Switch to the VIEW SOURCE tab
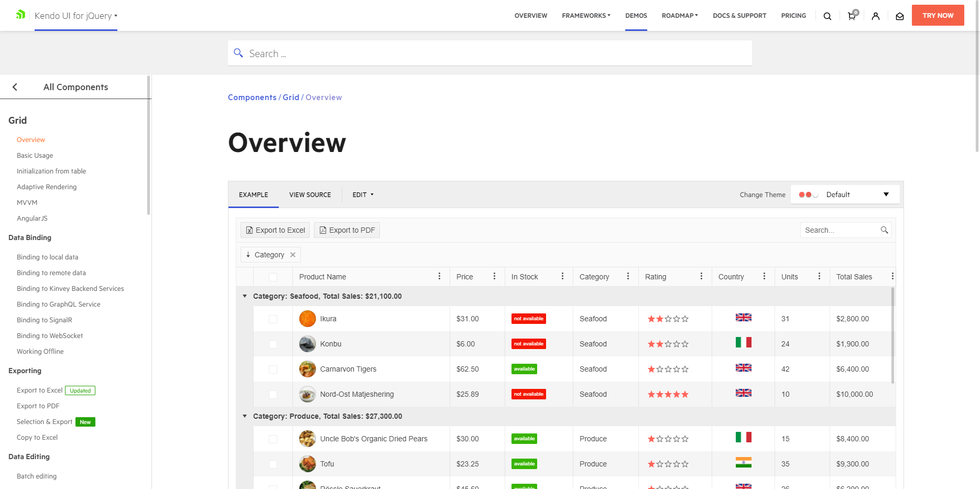This screenshot has height=489, width=980. tap(310, 194)
